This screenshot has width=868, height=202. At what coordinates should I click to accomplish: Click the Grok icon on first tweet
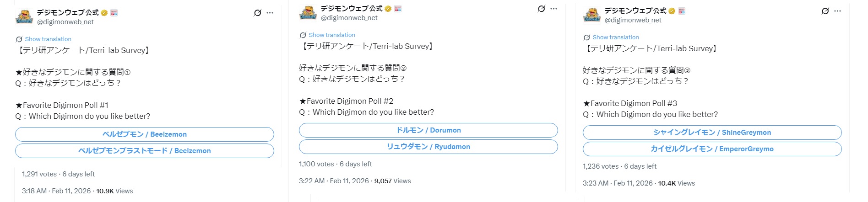258,13
